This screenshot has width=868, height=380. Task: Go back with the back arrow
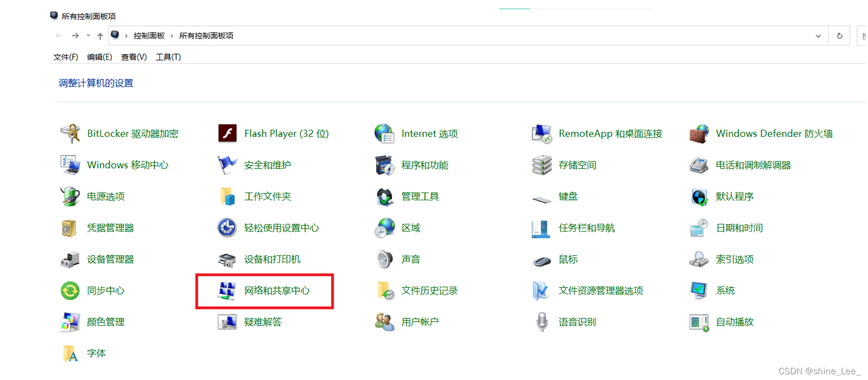click(x=59, y=35)
